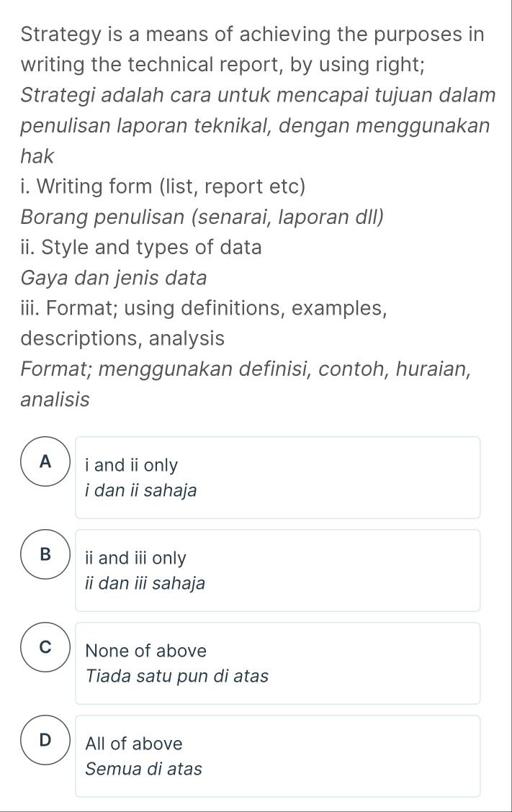Click the "ii. Style and types of data" statement
The image size is (512, 812).
coord(142,248)
